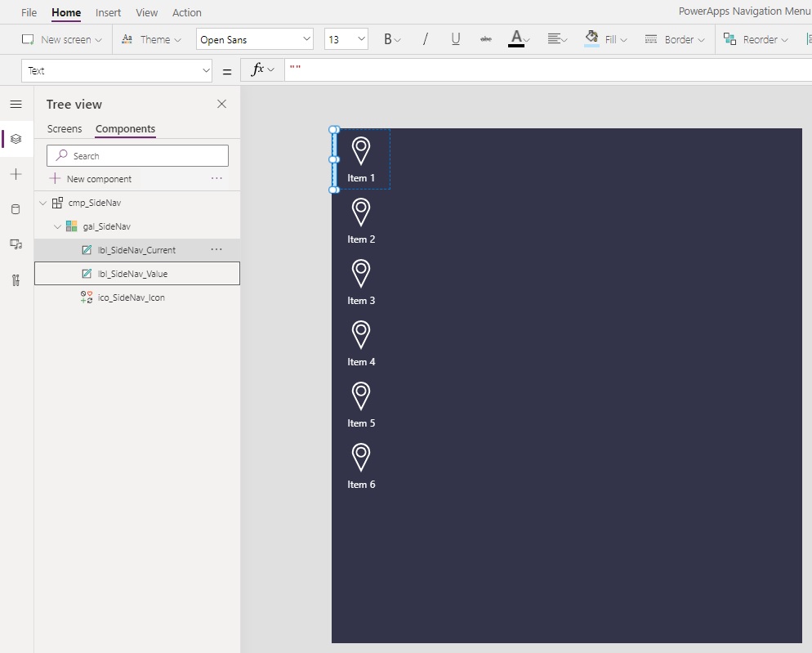Click the hamburger menu icon
The image size is (812, 653).
(16, 104)
